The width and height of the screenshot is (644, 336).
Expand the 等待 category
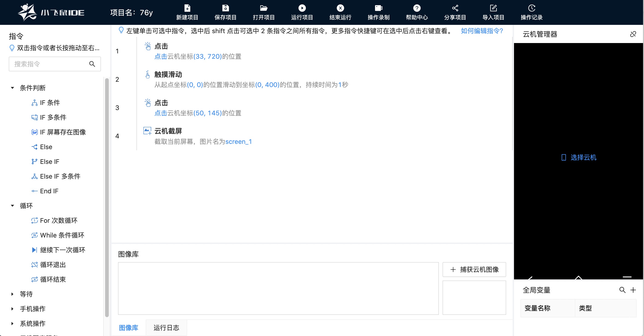coord(12,294)
